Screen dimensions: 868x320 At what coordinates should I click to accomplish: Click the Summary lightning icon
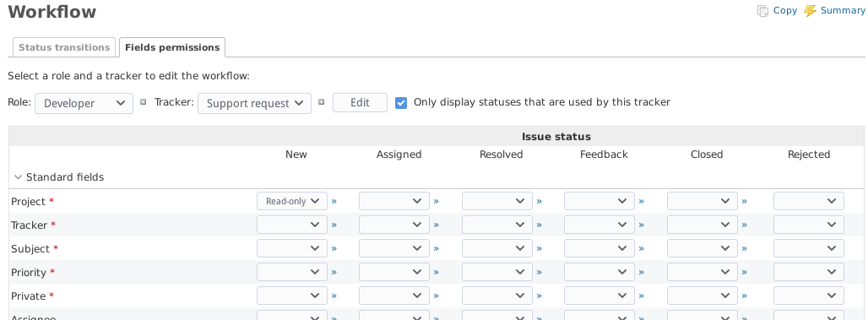(810, 10)
